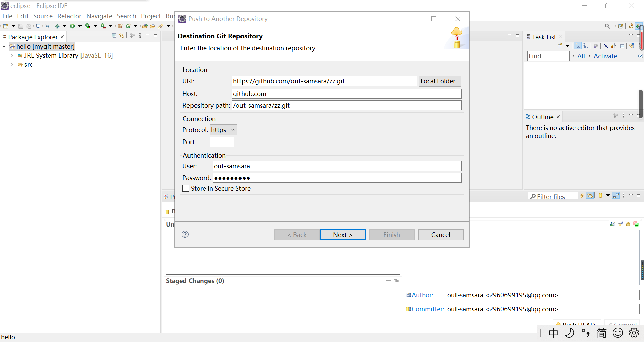The width and height of the screenshot is (644, 342).
Task: Open dropdown arrow next to repository cylinder
Action: pyautogui.click(x=608, y=195)
